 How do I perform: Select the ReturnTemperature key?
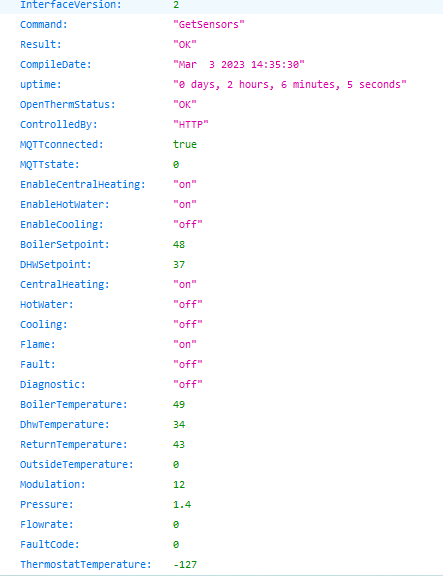[x=73, y=444]
